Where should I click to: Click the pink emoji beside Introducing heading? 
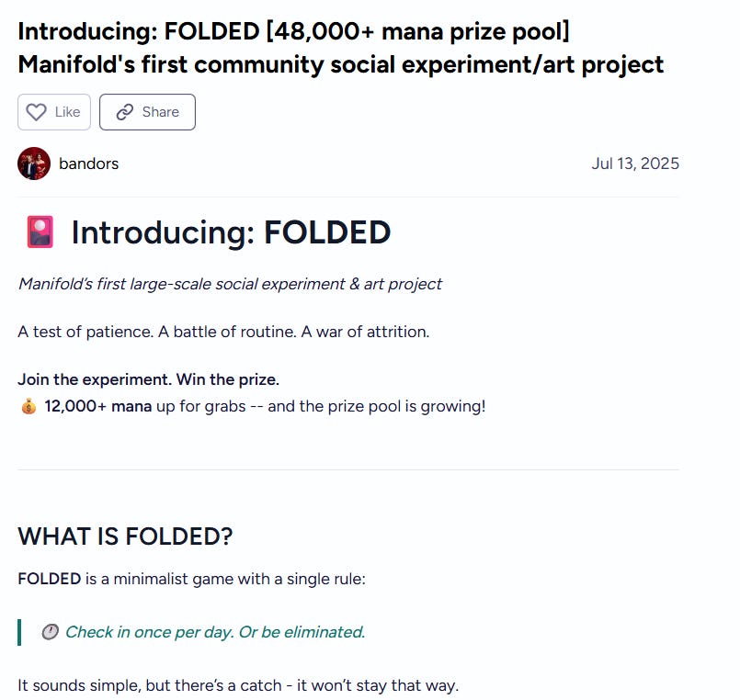click(x=40, y=232)
